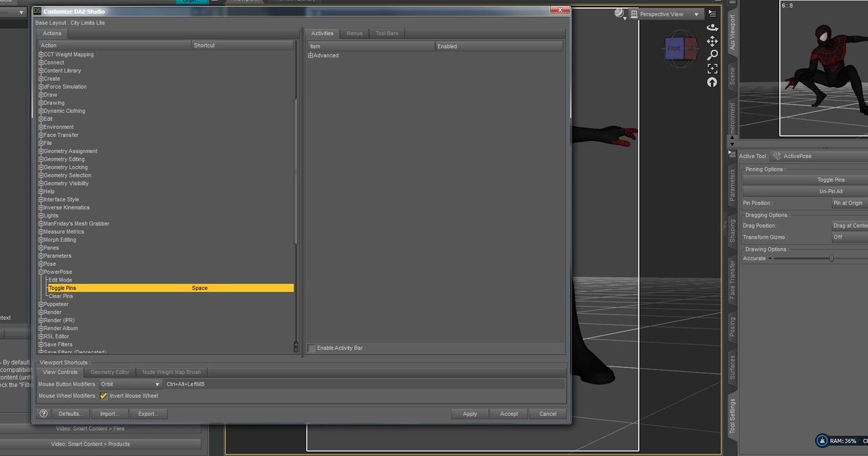This screenshot has height=456, width=868.
Task: Expand the Advanced item in Activities
Action: coord(311,56)
